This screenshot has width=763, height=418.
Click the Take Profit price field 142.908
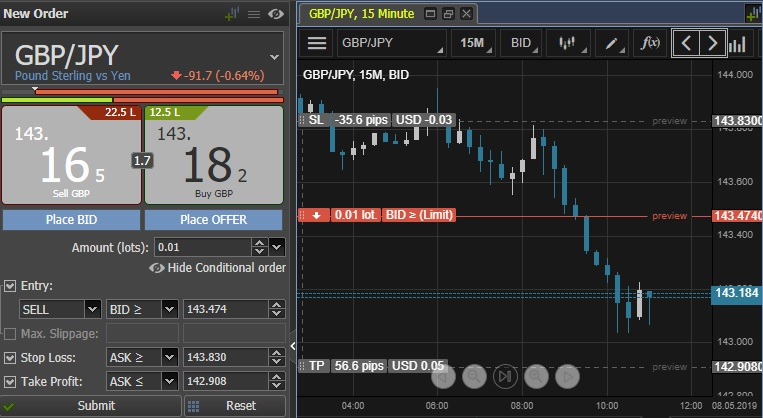tap(226, 381)
